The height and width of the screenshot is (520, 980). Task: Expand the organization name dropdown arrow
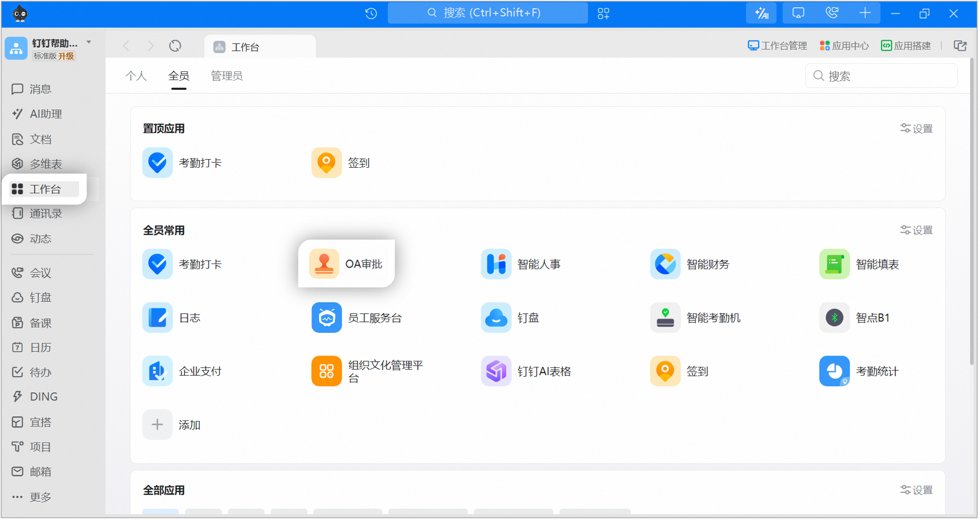click(x=89, y=42)
